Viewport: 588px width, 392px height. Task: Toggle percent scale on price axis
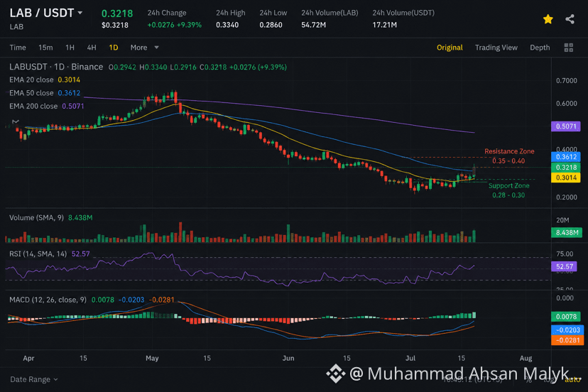[x=528, y=380]
